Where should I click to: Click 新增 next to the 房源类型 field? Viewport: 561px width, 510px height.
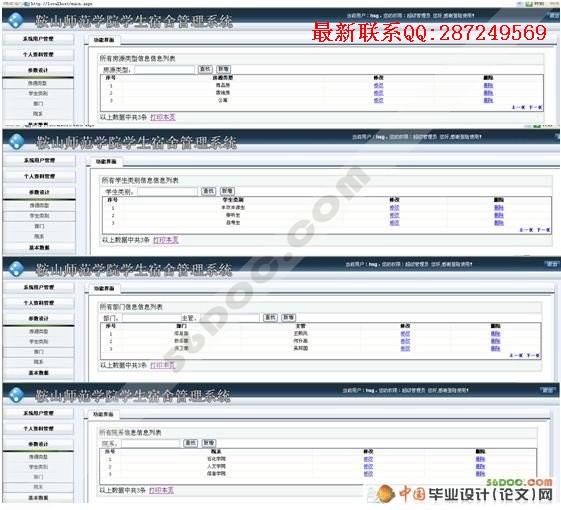(223, 69)
